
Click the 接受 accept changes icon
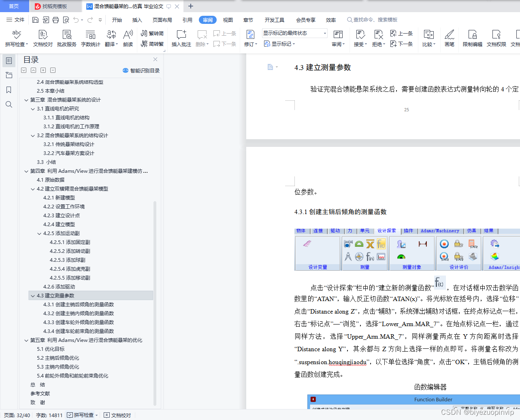(360, 39)
